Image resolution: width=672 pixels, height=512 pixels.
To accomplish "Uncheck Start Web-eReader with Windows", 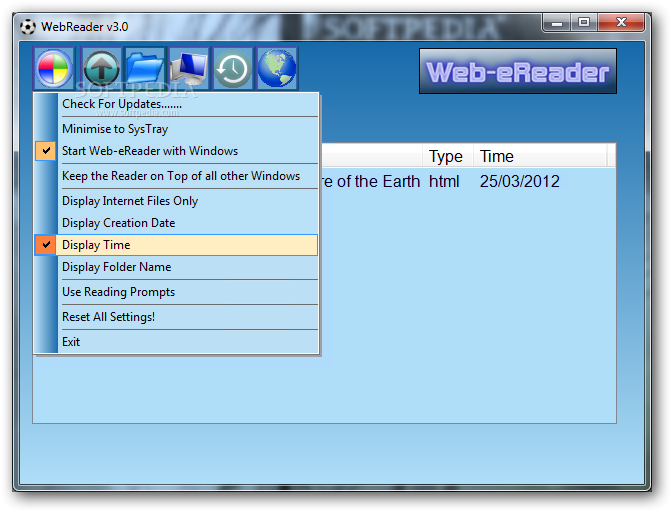I will click(x=176, y=151).
